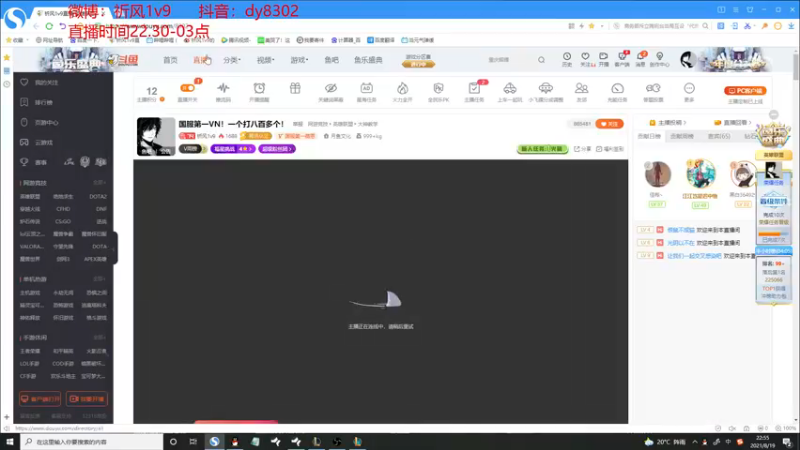Viewport: 800px width, 450px height.
Task: Click the first-ranked contributor avatar
Action: 701,173
